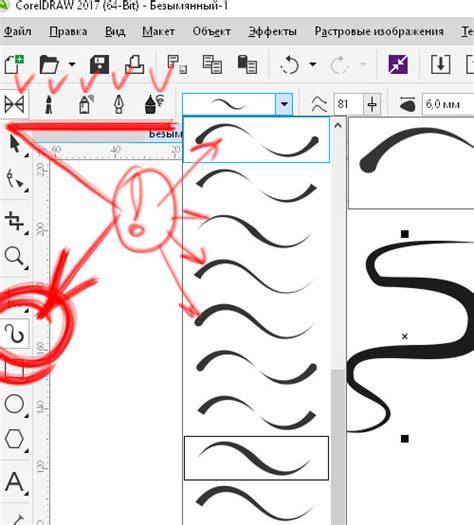
Task: Create a new document with New icon
Action: [14, 64]
